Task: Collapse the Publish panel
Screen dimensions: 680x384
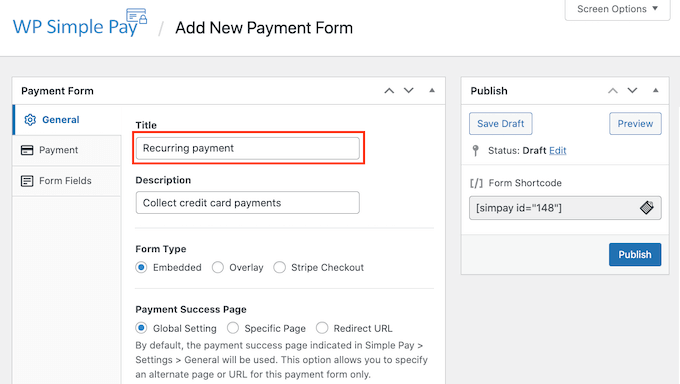Action: [656, 91]
